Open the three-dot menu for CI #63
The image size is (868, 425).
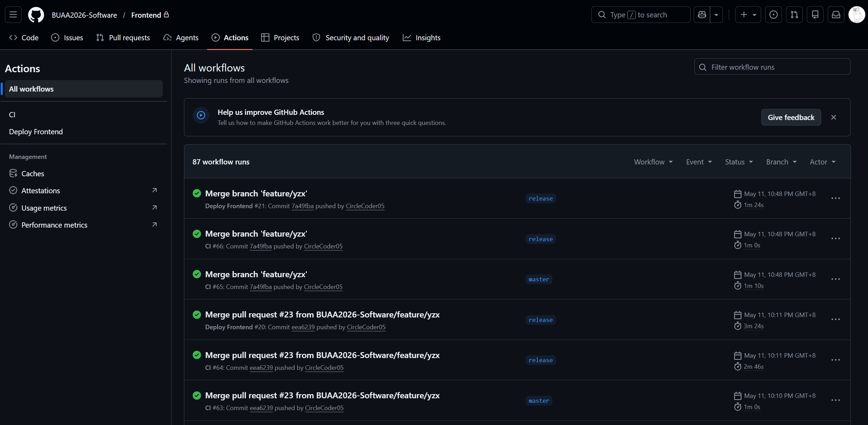point(836,400)
